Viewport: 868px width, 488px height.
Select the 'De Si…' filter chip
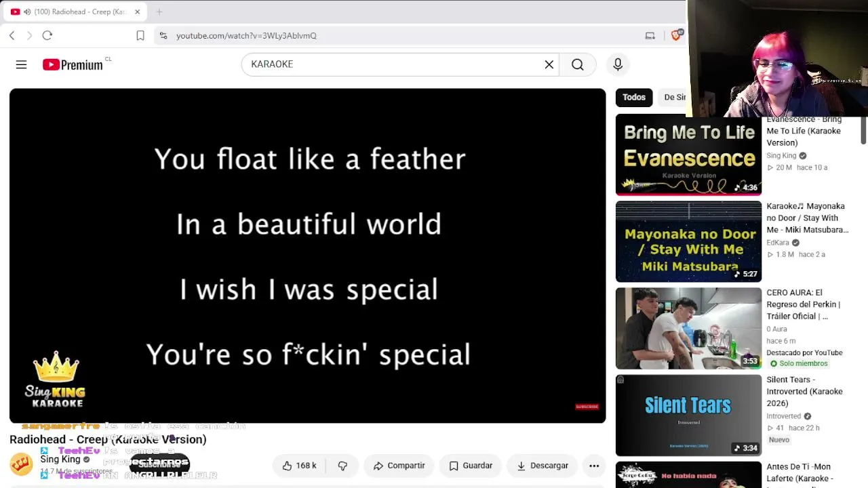coord(674,97)
